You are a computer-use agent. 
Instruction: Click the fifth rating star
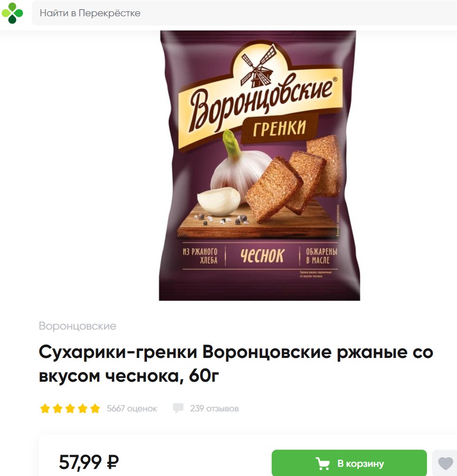95,408
